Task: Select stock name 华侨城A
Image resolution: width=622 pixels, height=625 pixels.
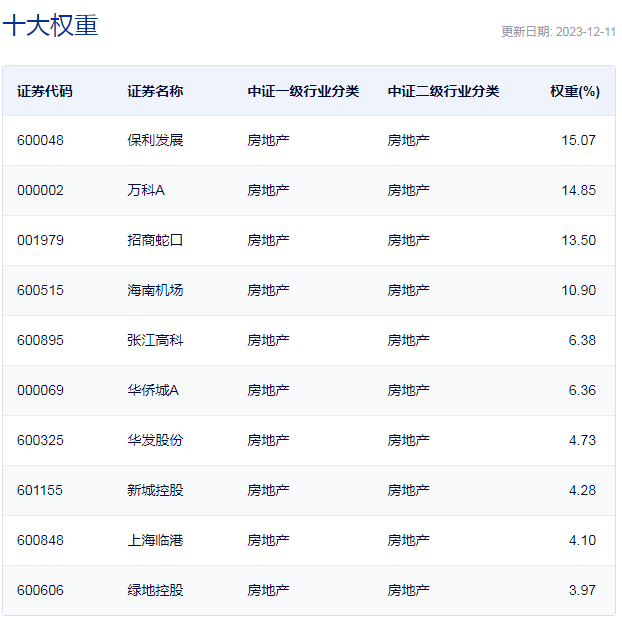Action: pyautogui.click(x=153, y=390)
